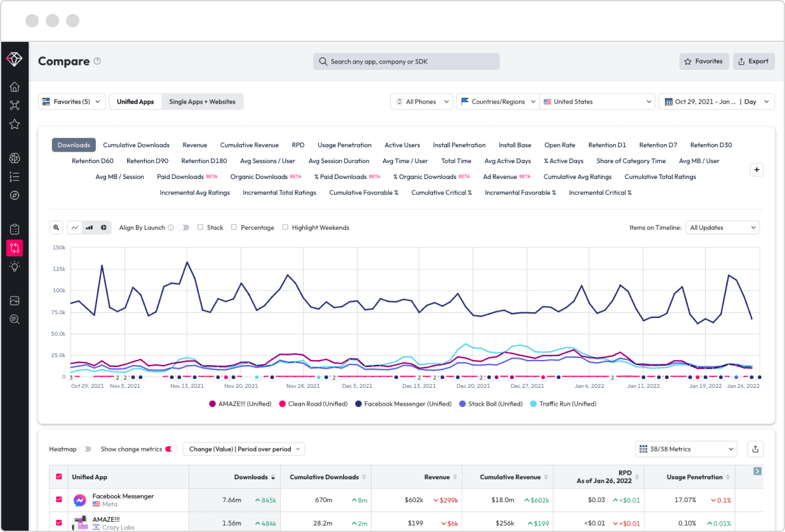Viewport: 785px width, 532px height.
Task: Click the app search field
Action: pos(406,62)
